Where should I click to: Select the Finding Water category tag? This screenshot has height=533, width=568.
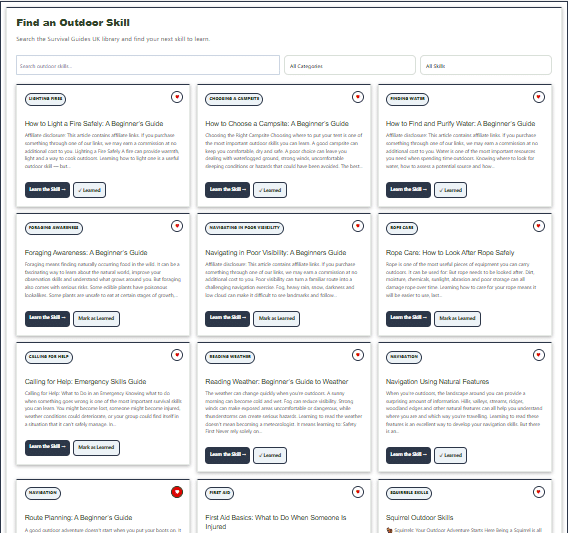point(407,99)
